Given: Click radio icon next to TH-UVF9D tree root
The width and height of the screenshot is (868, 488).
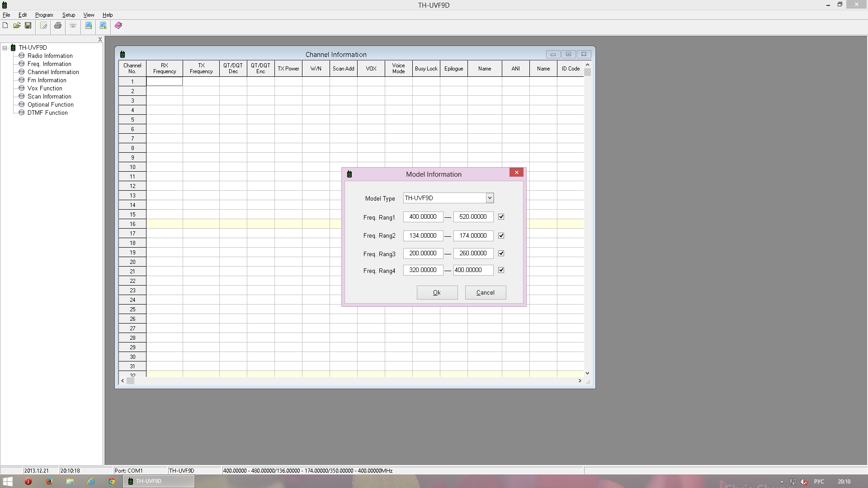Looking at the screenshot, I should [13, 47].
